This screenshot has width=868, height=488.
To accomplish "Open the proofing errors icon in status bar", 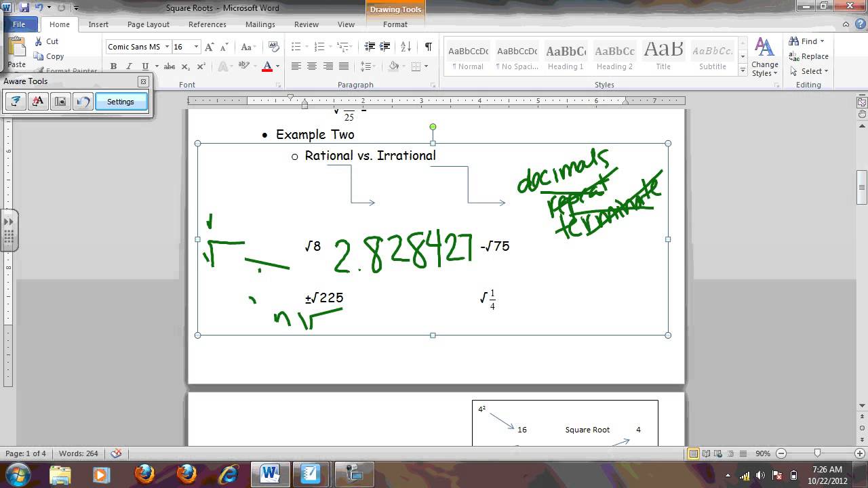I will click(116, 453).
